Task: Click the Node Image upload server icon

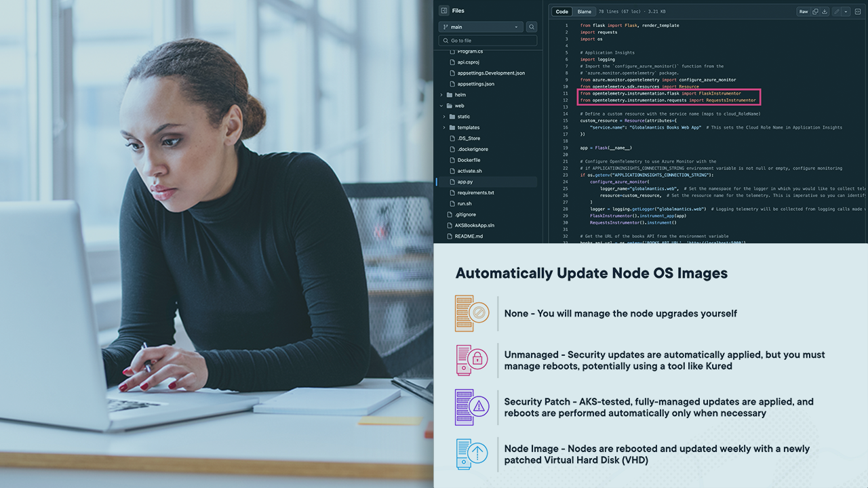Action: [x=471, y=454]
